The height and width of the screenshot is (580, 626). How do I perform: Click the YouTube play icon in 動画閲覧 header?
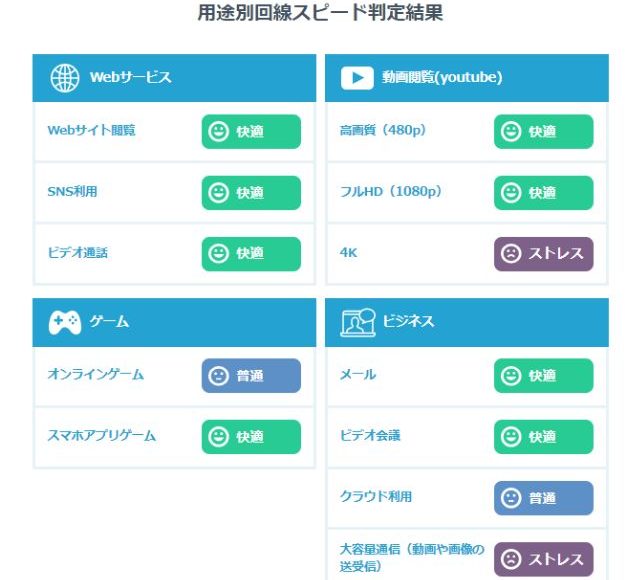(357, 78)
